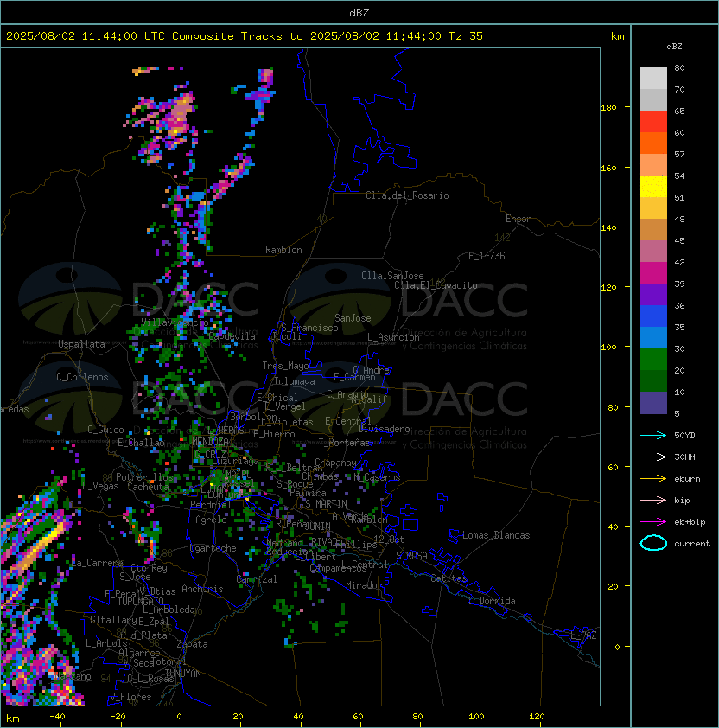Click the Clla.SanJose map label
719x728 pixels.
point(392,276)
